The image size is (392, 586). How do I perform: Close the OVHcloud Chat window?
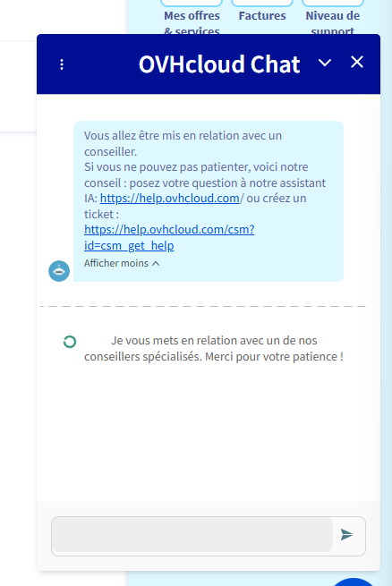pyautogui.click(x=357, y=62)
